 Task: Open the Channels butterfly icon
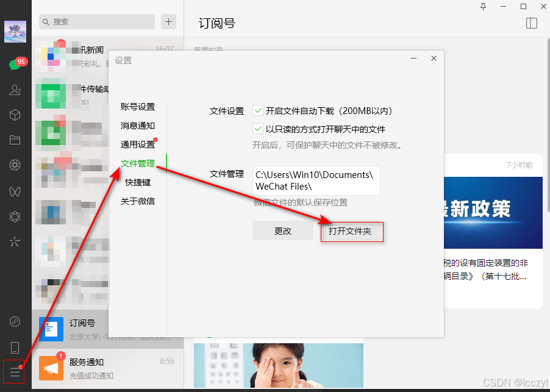pyautogui.click(x=15, y=191)
